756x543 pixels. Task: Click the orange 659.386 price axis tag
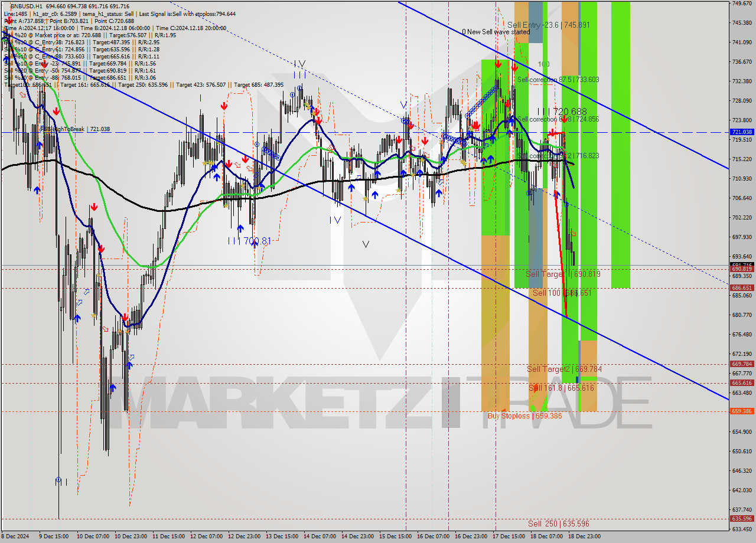coord(742,411)
